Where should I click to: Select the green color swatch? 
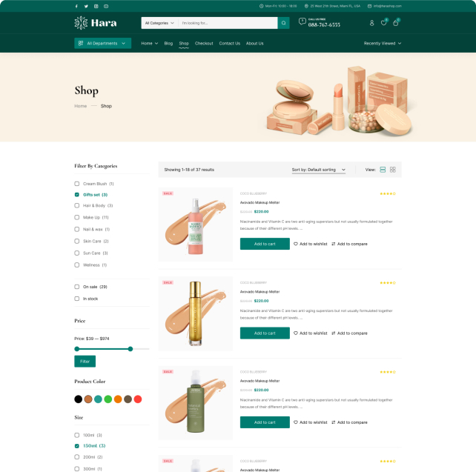(x=108, y=399)
